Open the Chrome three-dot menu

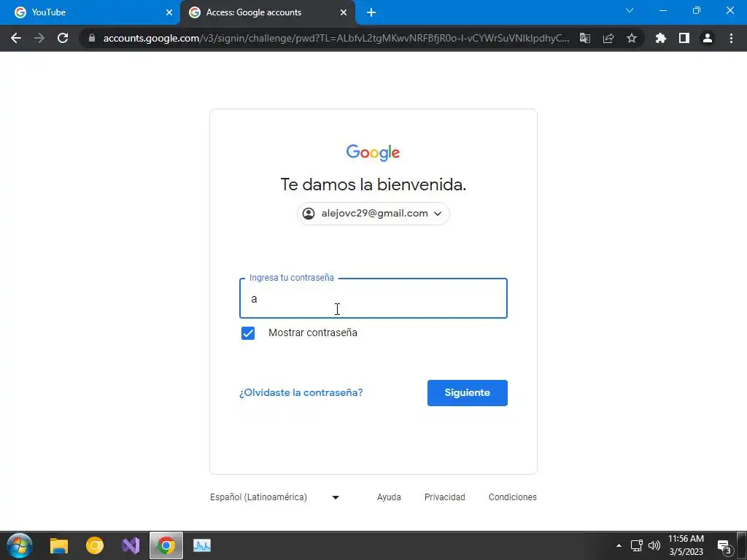tap(731, 38)
